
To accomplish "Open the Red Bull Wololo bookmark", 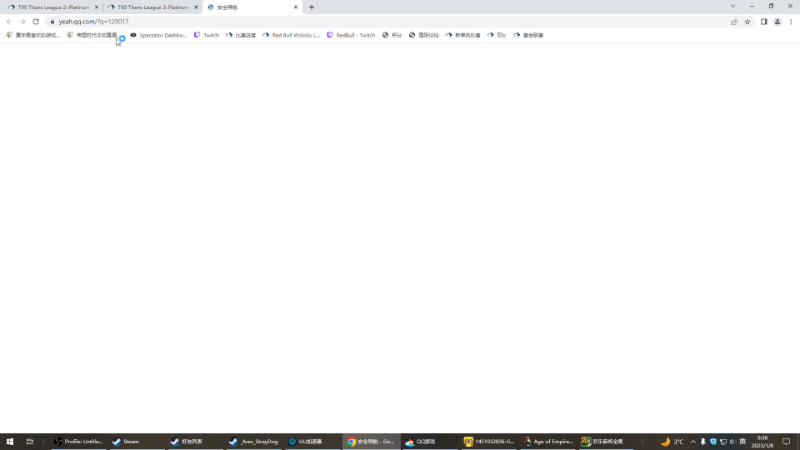I will coord(291,35).
